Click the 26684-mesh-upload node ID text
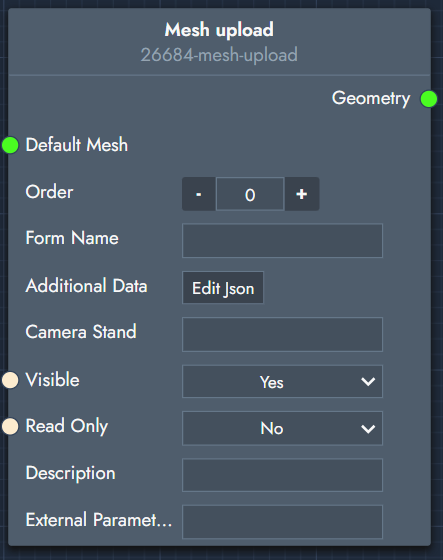The height and width of the screenshot is (560, 443). pyautogui.click(x=219, y=55)
